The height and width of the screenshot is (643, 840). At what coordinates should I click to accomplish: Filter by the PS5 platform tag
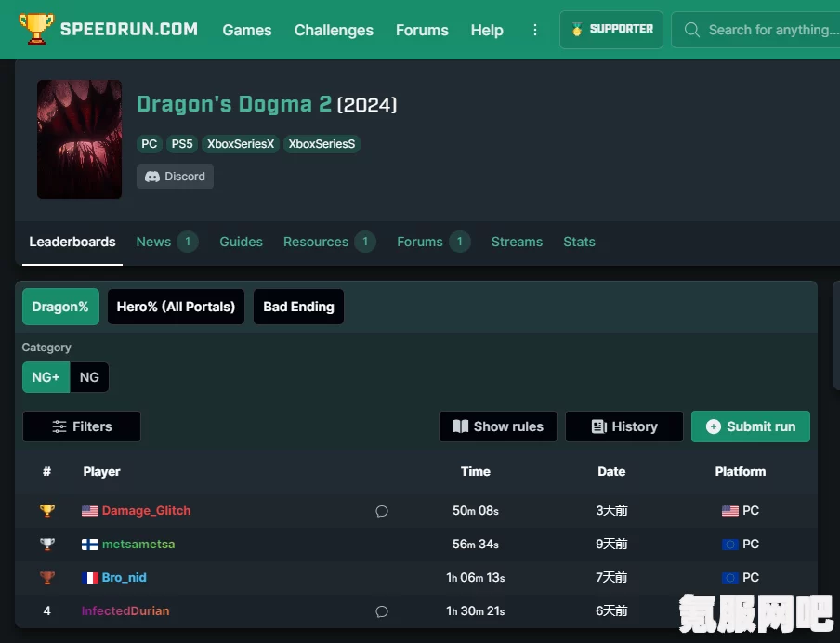coord(181,144)
